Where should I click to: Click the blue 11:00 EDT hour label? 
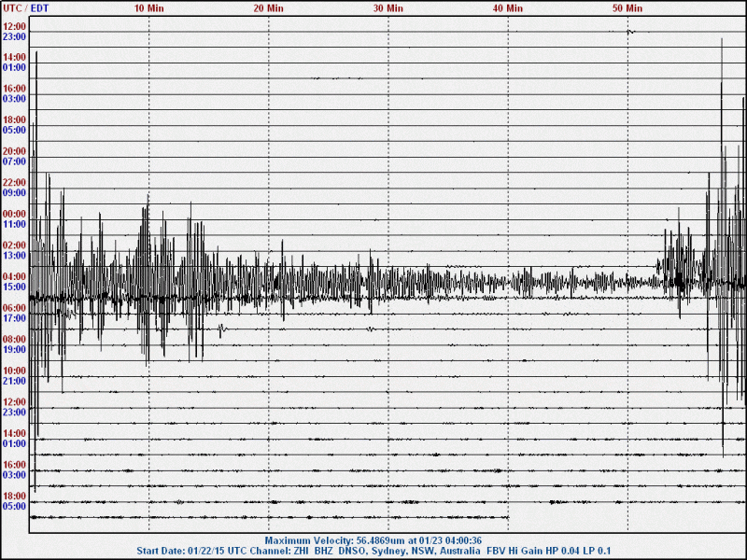[x=15, y=224]
